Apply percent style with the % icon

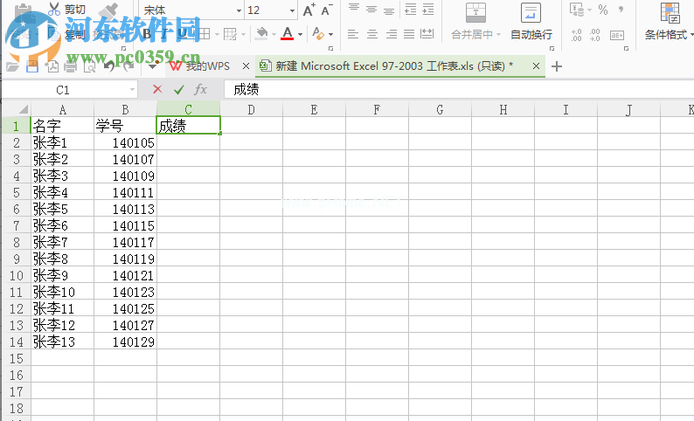pyautogui.click(x=603, y=10)
